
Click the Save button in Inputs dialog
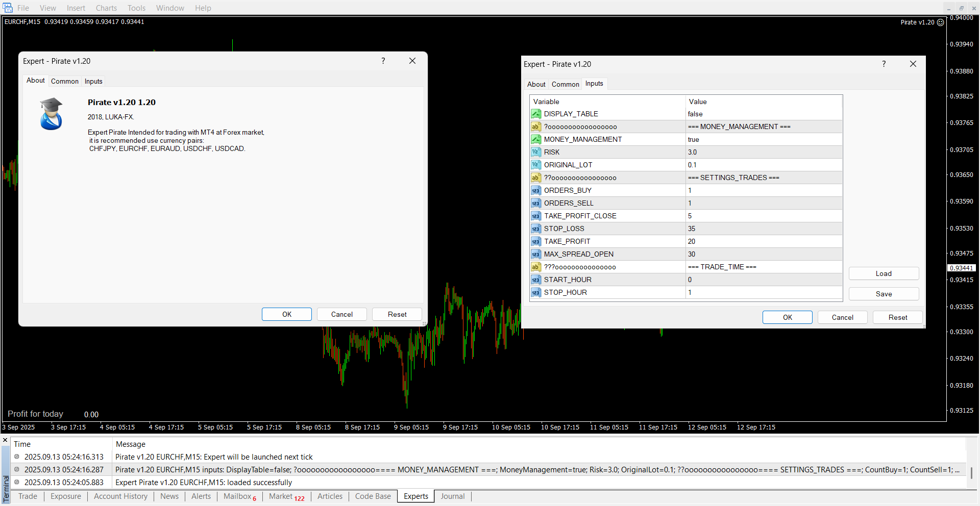point(884,294)
